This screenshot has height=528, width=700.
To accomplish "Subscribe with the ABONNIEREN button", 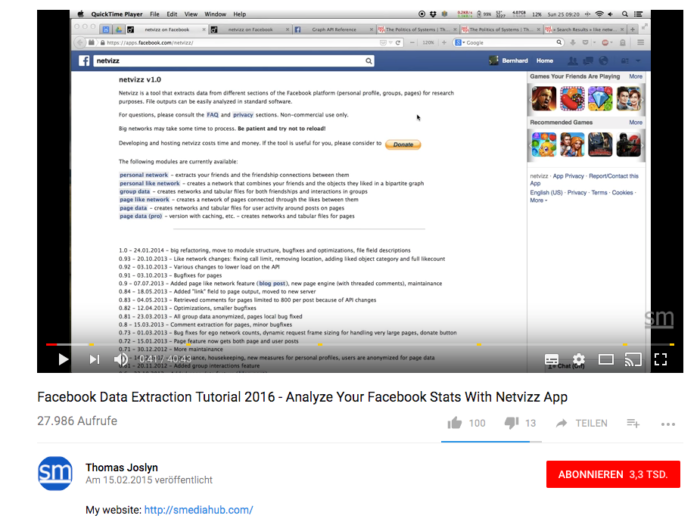I will pyautogui.click(x=613, y=474).
